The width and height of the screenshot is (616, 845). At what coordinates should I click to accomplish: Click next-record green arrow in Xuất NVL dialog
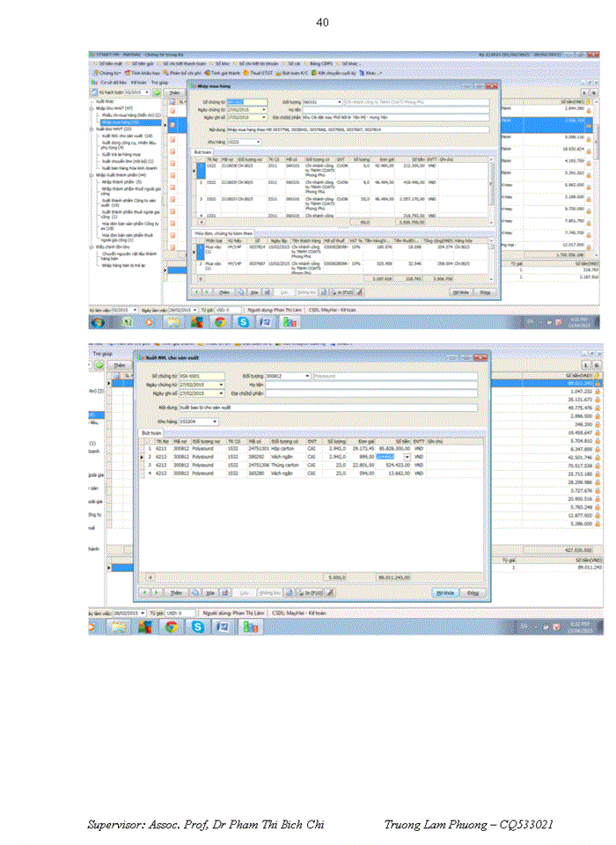point(157,592)
